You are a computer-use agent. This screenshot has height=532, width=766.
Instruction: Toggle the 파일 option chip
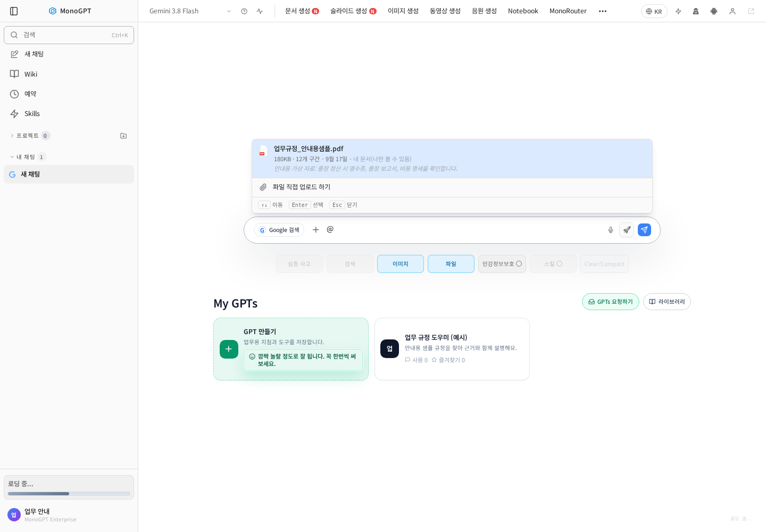pyautogui.click(x=451, y=264)
